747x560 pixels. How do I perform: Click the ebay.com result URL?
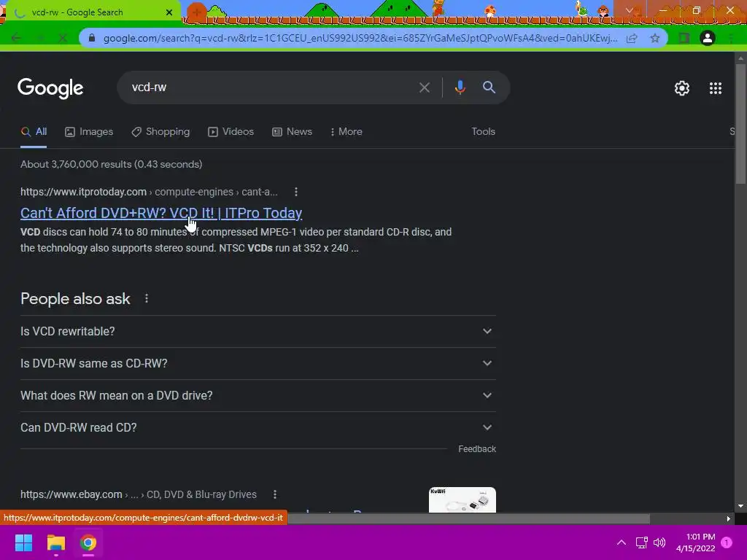(x=138, y=494)
